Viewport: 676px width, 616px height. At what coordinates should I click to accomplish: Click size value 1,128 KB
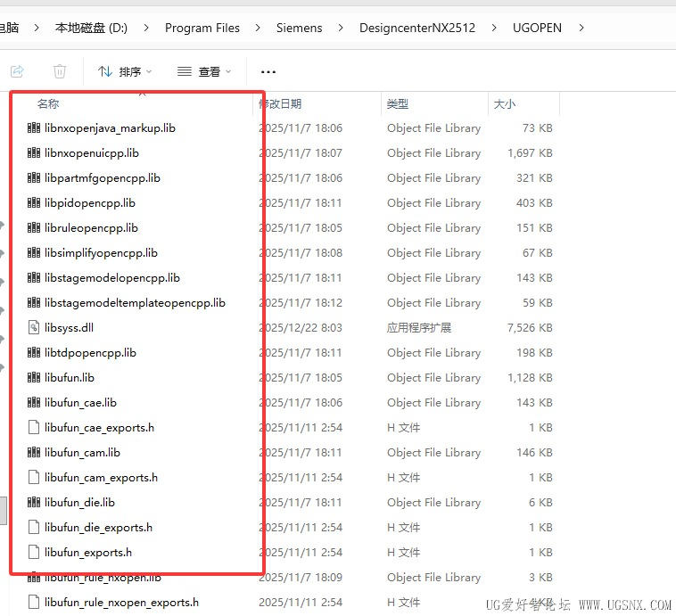[530, 378]
